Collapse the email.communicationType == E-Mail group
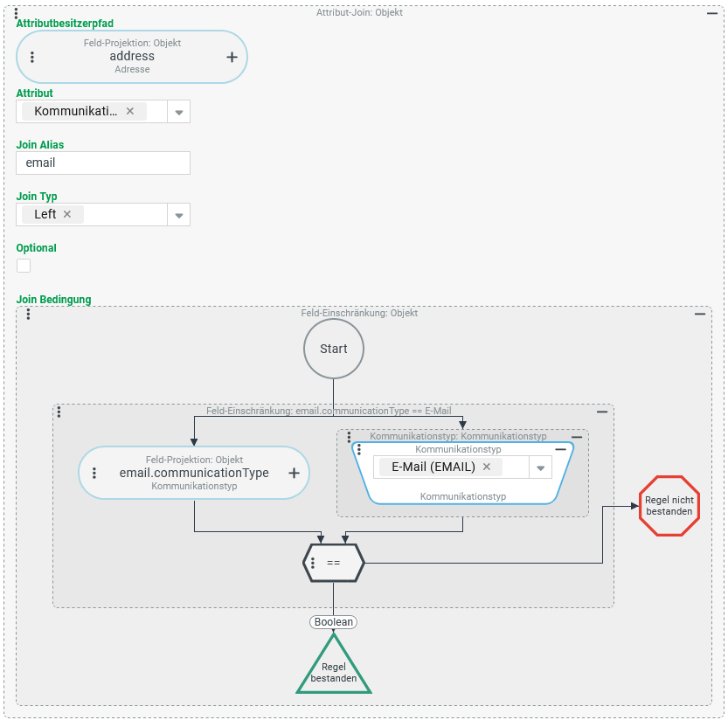 pyautogui.click(x=601, y=411)
